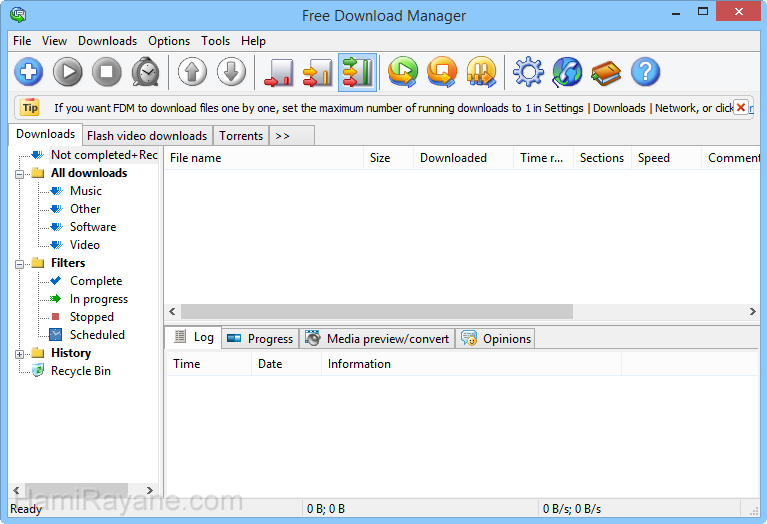Image resolution: width=767 pixels, height=524 pixels.
Task: Click the globe dial-up connection icon
Action: tap(567, 72)
